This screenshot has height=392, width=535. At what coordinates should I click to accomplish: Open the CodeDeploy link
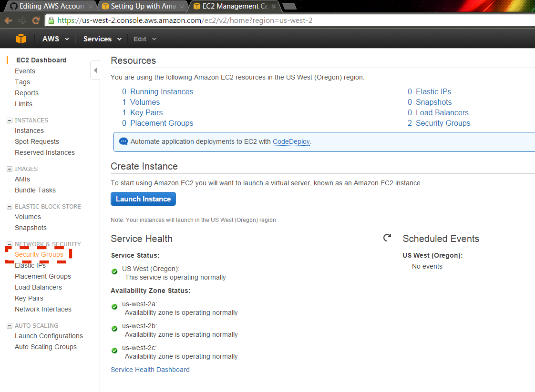[291, 141]
